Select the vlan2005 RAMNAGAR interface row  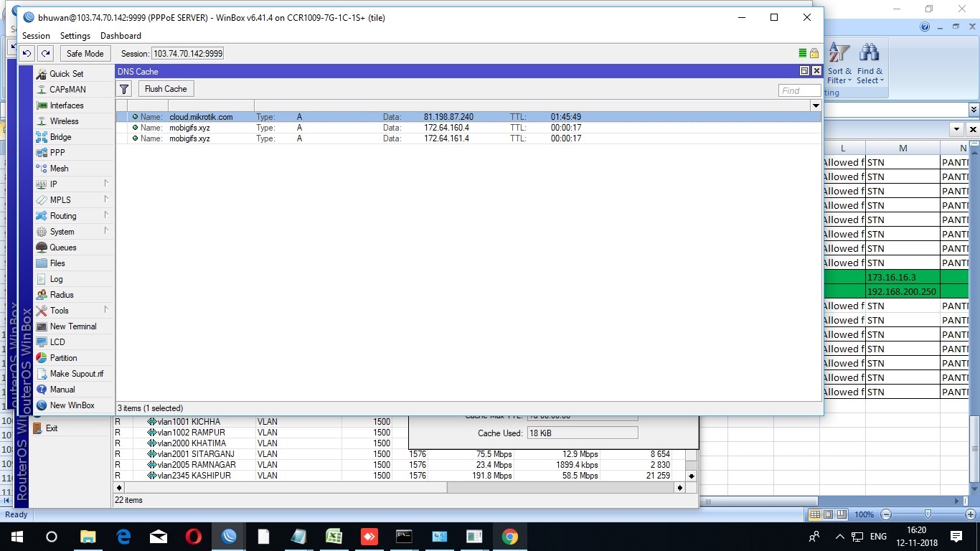point(399,465)
